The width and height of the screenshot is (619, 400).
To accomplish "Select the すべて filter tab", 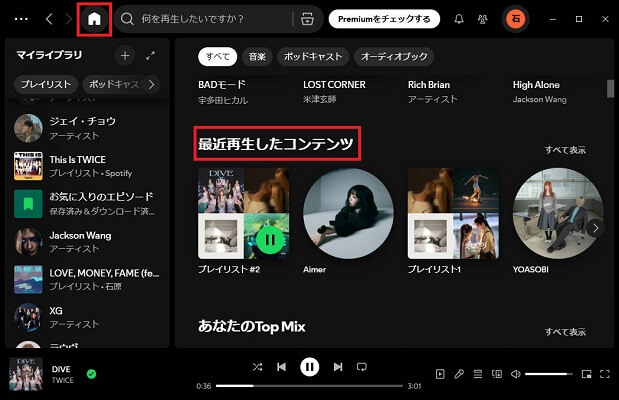I will (218, 56).
